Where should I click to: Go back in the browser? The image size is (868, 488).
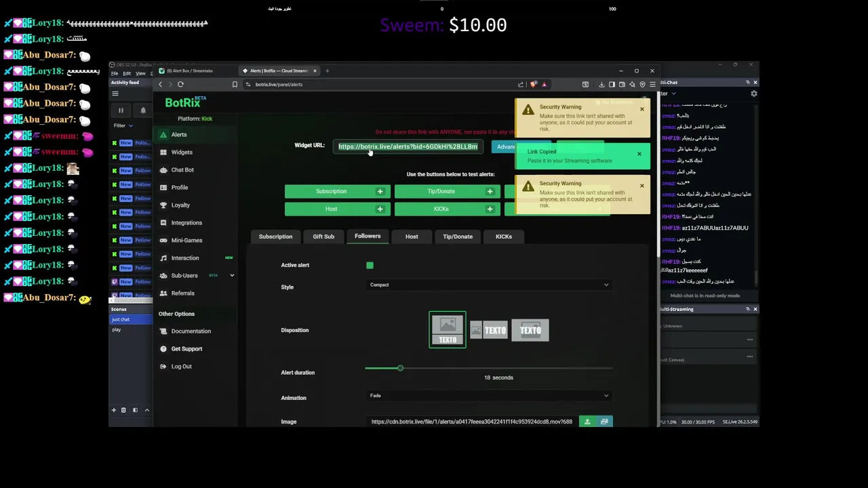161,85
